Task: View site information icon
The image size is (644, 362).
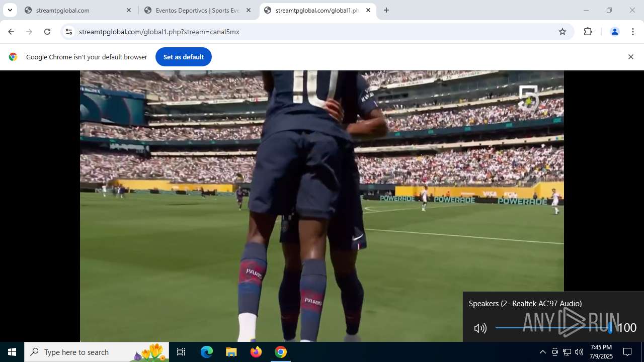Action: 69,32
